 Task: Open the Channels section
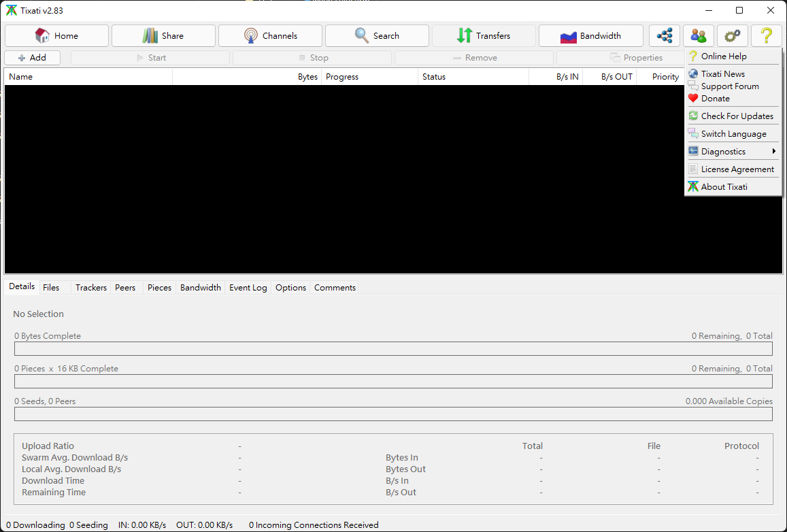point(270,35)
